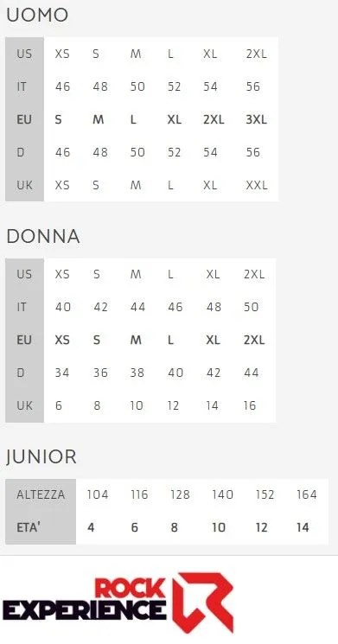Select 3XL in the UOMO EU row
338x644 pixels.
[256, 119]
